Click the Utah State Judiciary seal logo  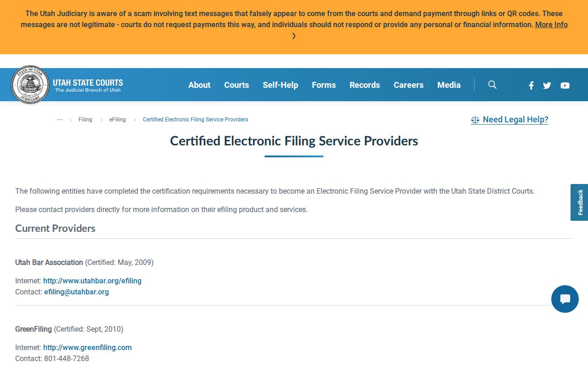[x=30, y=85]
